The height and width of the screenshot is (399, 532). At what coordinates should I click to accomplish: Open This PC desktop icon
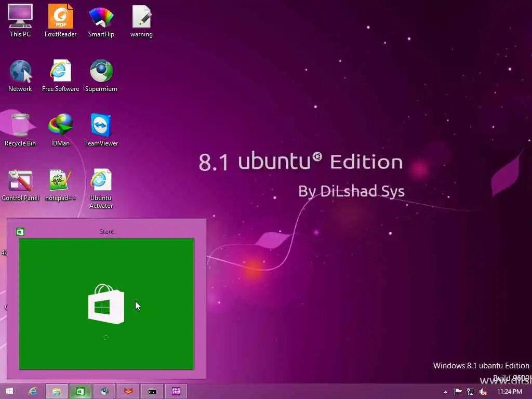click(20, 20)
